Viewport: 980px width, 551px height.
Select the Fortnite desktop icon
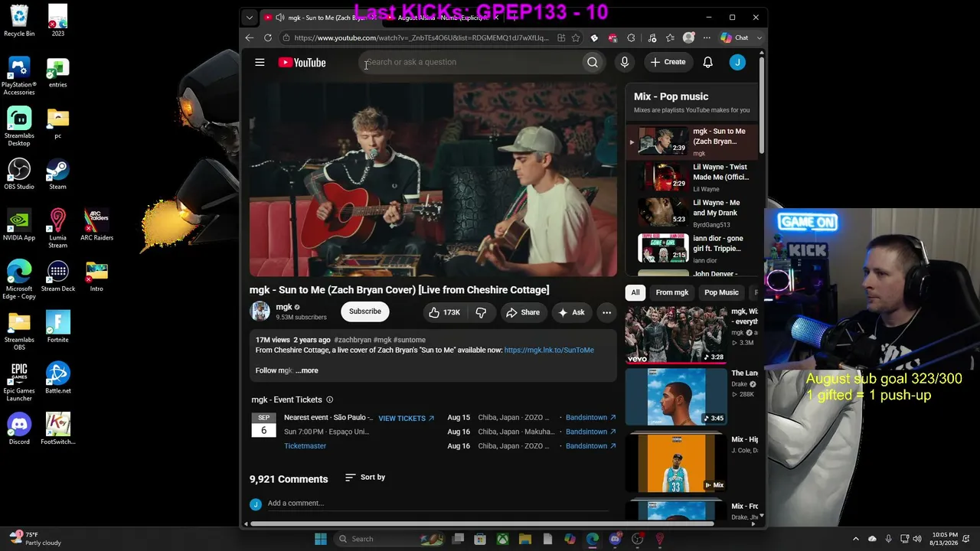pyautogui.click(x=57, y=327)
